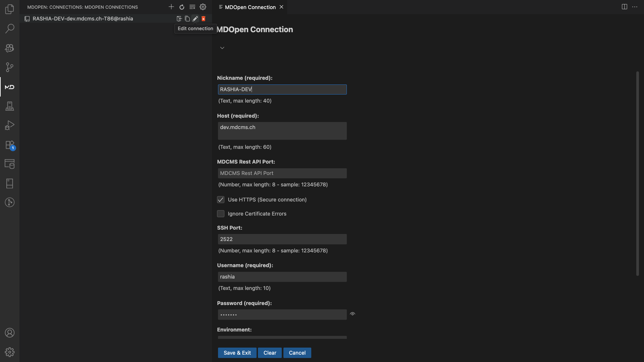
Task: Enable Ignore Certificate Errors checkbox
Action: (x=221, y=214)
